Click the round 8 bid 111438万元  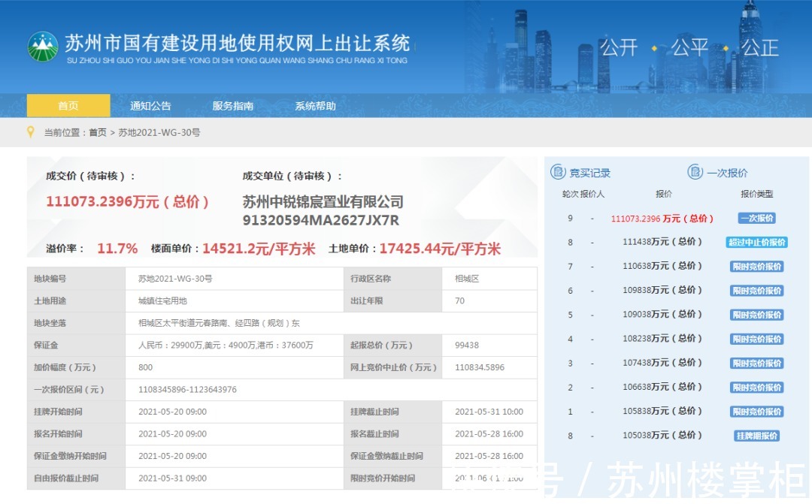[662, 242]
